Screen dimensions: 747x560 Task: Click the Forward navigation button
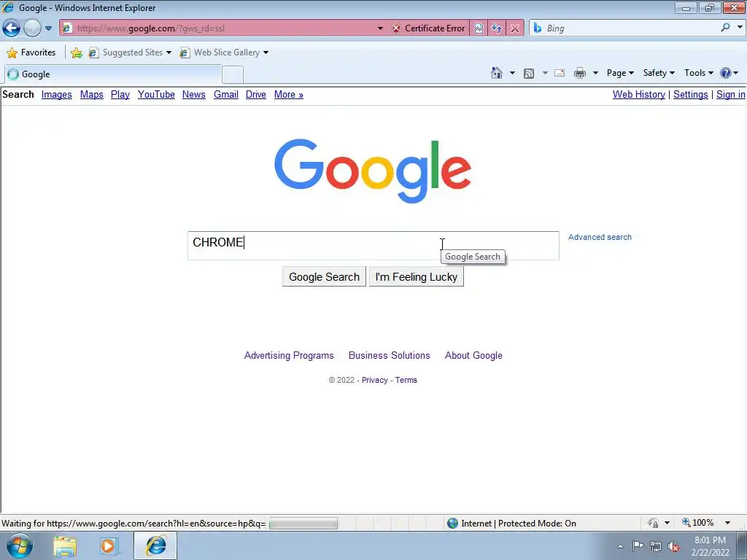[x=32, y=28]
